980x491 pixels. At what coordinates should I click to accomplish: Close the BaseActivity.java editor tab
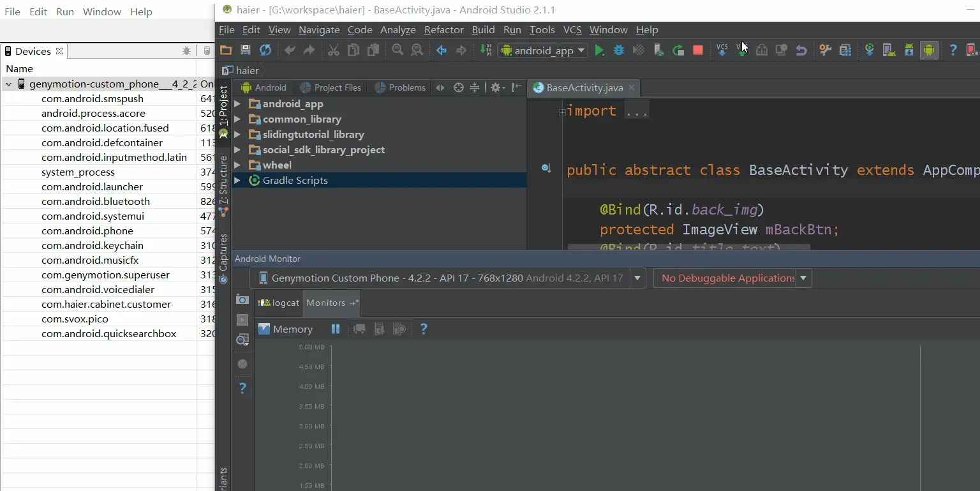(631, 88)
